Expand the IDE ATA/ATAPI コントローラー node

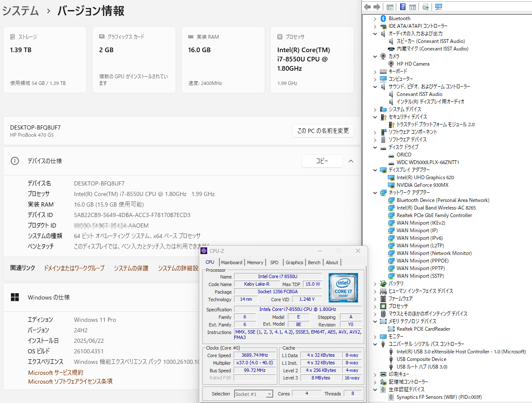click(x=375, y=26)
